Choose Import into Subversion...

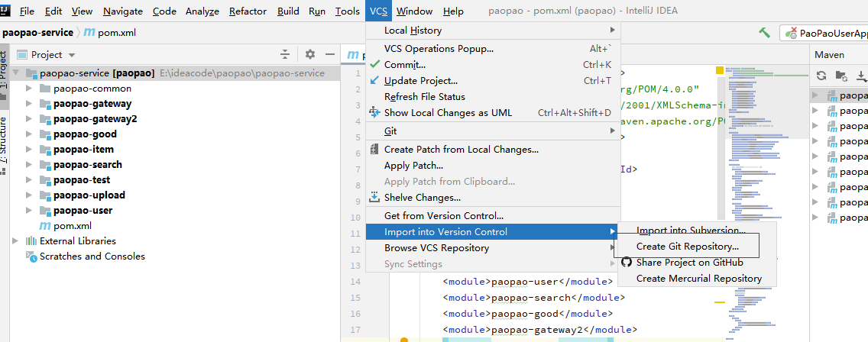(697, 231)
